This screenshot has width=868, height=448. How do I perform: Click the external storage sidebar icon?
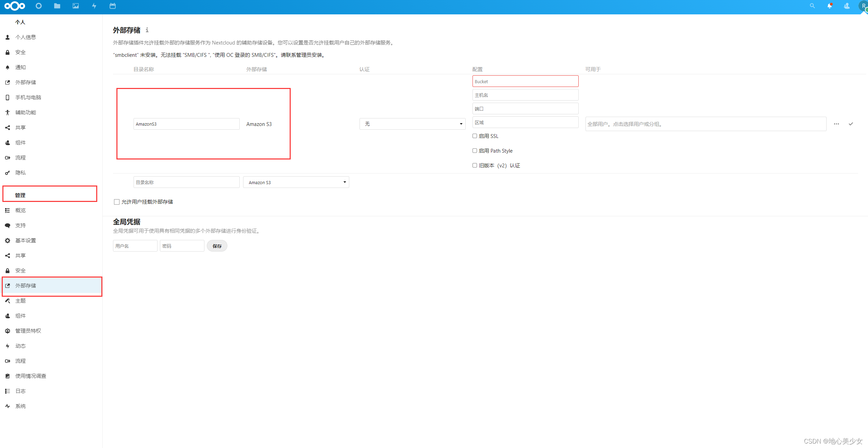pyautogui.click(x=8, y=82)
